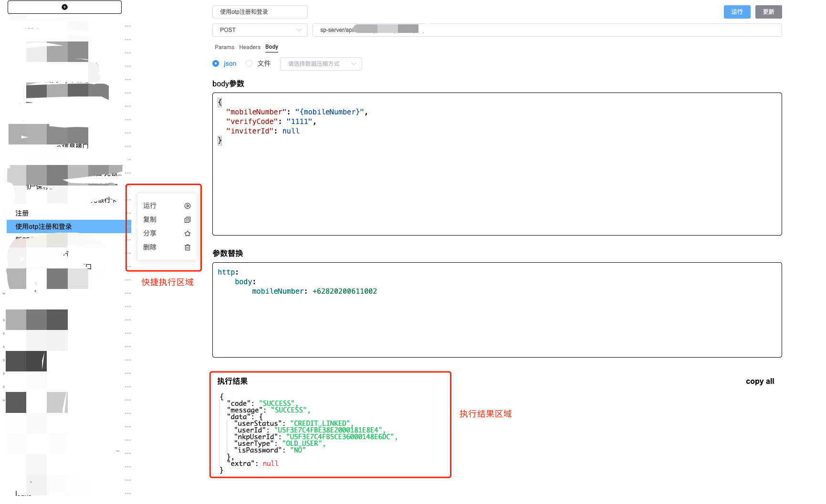The width and height of the screenshot is (826, 504).
Task: Open the 请选择数据压缩方式 compression dropdown
Action: click(x=321, y=64)
